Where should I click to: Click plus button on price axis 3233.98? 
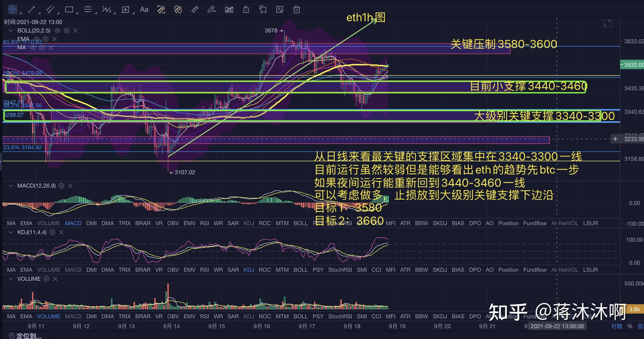coord(615,139)
